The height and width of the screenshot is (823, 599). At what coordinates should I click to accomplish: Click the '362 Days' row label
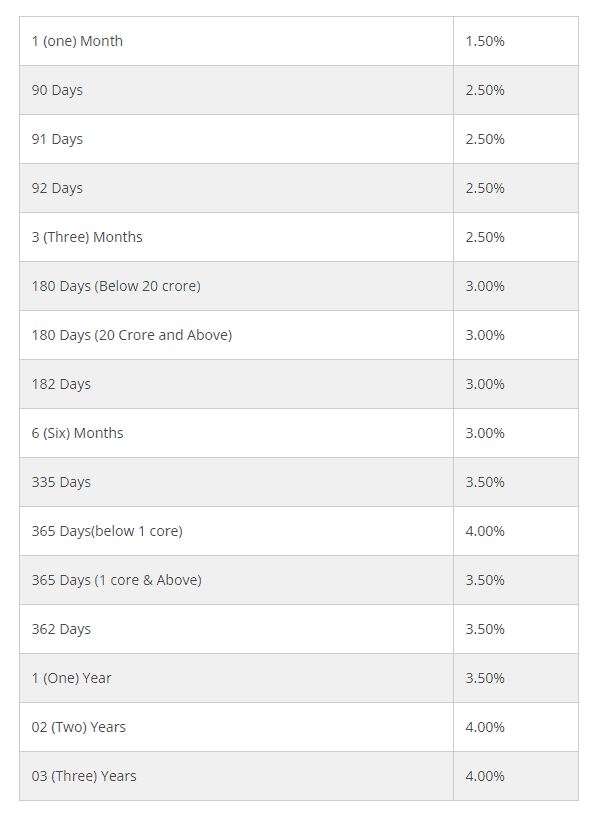tap(61, 629)
